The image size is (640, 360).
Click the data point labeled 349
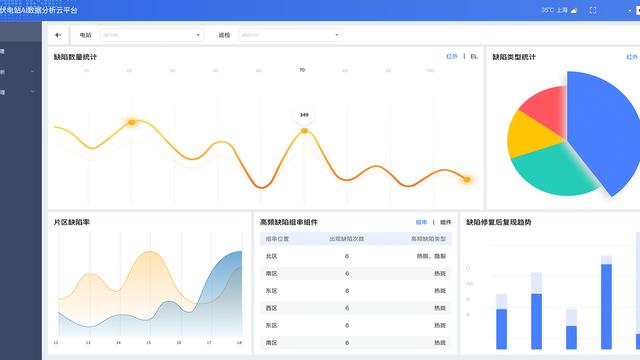tap(304, 131)
